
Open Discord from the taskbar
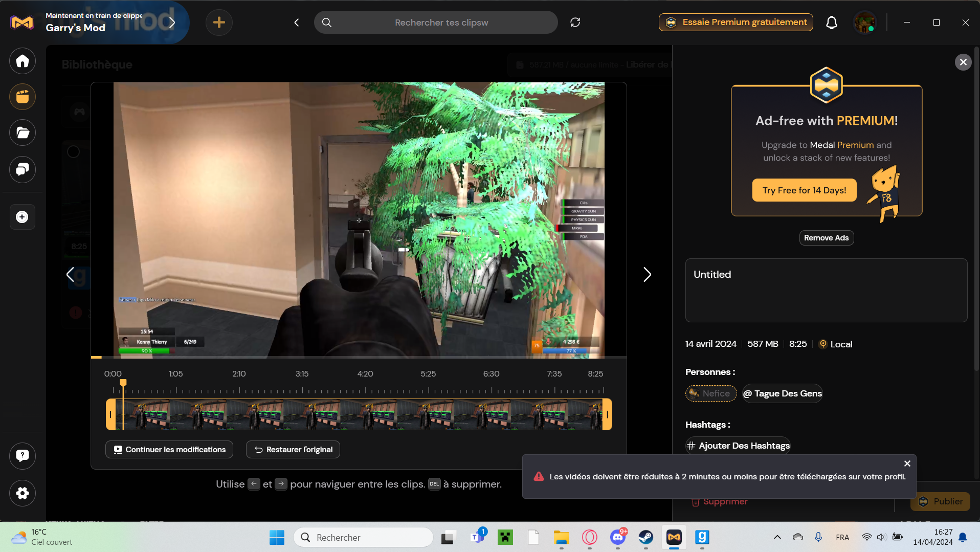point(617,537)
